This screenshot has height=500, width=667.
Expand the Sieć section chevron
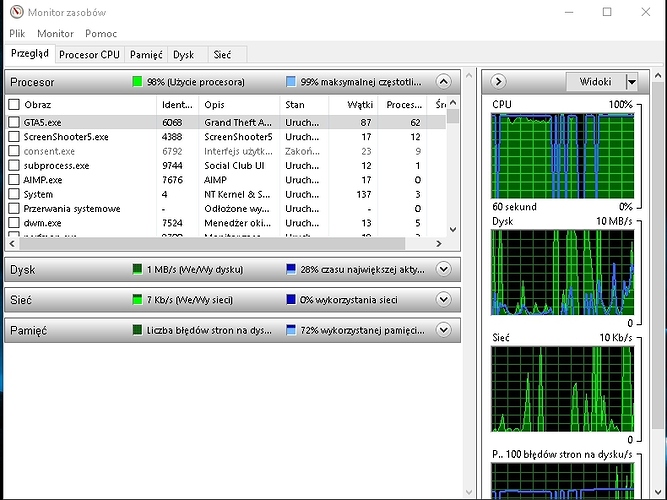443,299
